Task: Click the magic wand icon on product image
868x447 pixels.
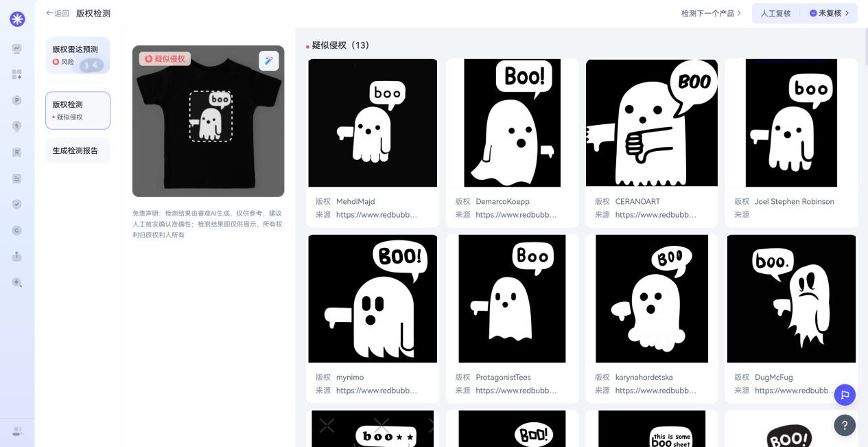Action: [x=268, y=60]
